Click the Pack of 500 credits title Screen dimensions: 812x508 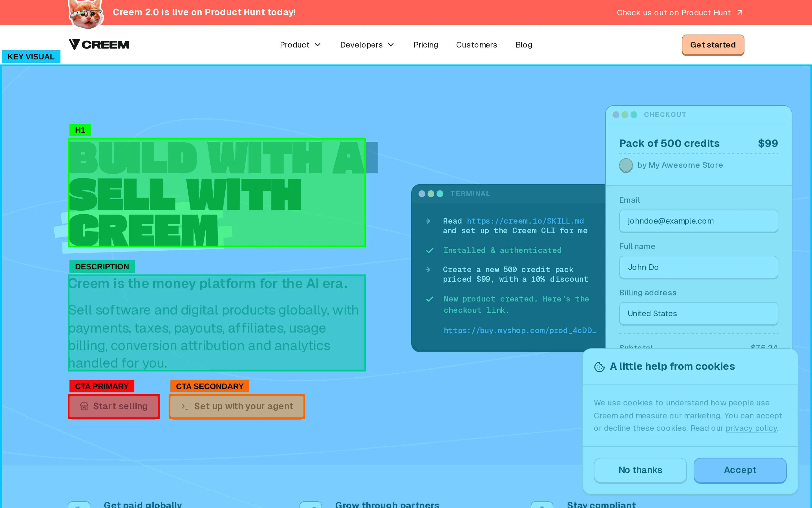(x=669, y=144)
